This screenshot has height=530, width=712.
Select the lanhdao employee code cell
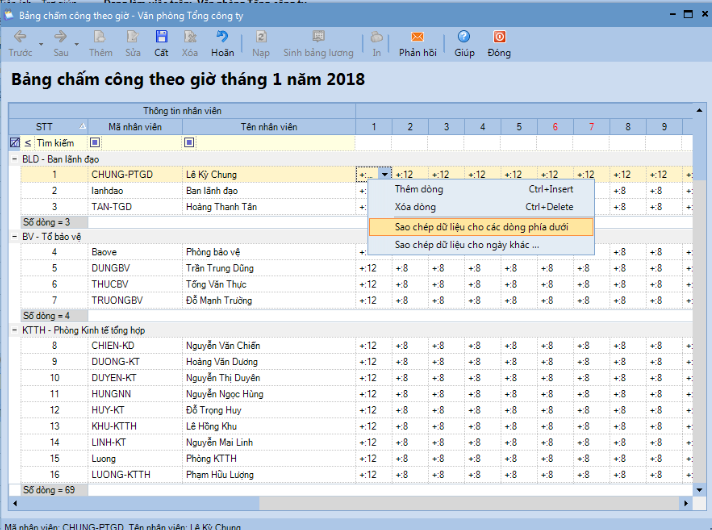click(x=135, y=191)
